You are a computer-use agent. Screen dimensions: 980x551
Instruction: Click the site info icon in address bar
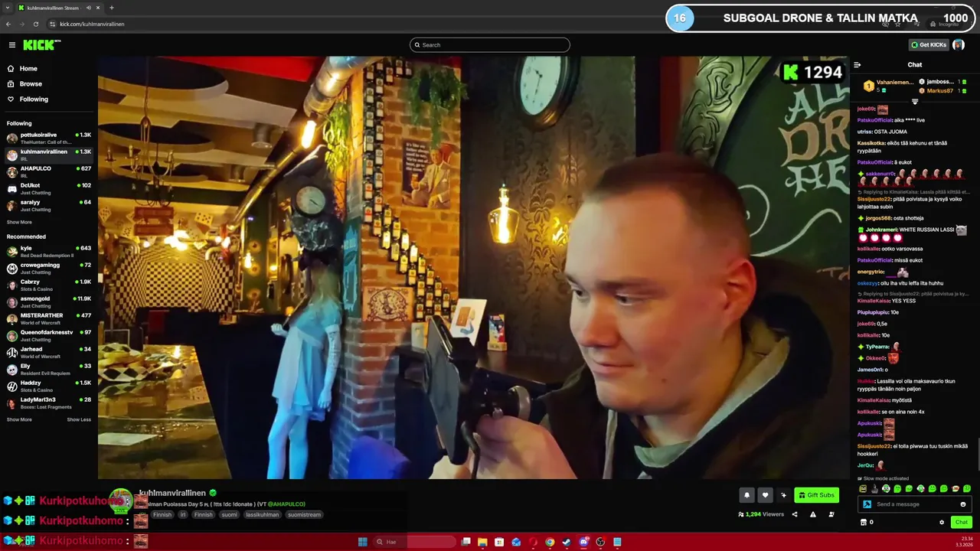(52, 24)
